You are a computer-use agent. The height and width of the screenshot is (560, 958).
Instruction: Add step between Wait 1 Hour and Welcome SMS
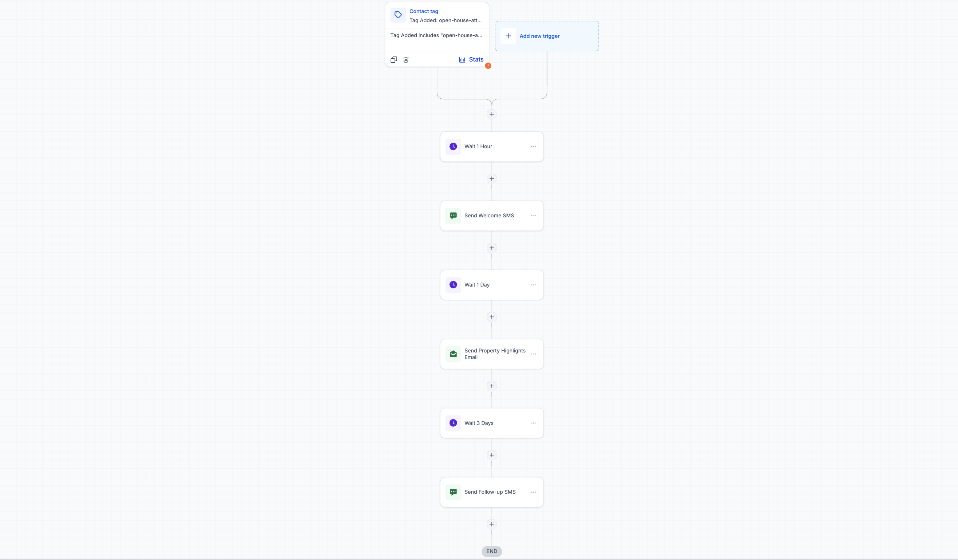[x=491, y=179]
